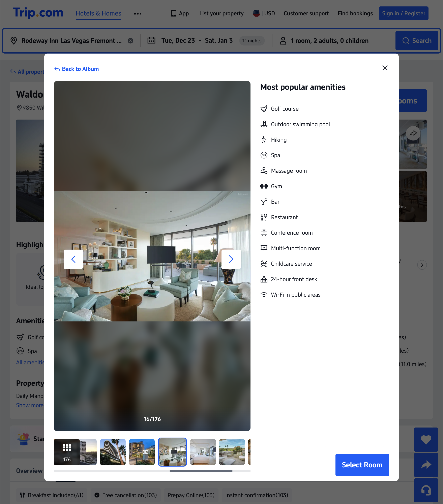Clear the hotel search input
Viewport: 443px width, 504px height.
tap(130, 40)
